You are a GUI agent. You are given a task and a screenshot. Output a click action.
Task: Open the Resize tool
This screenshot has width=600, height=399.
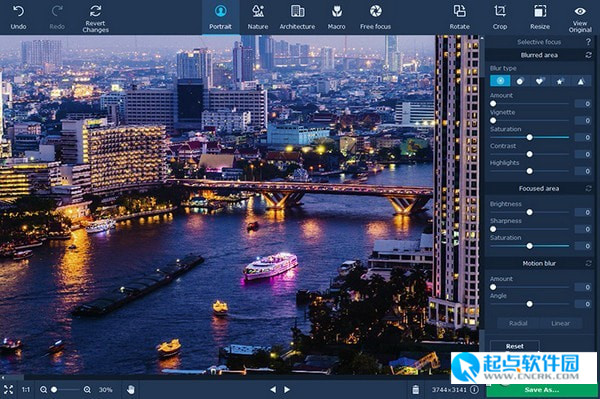(x=540, y=17)
